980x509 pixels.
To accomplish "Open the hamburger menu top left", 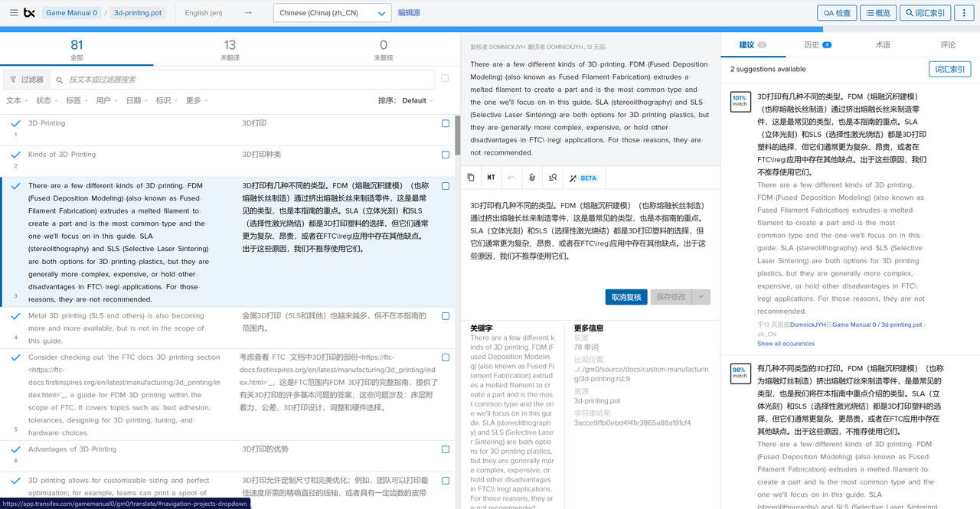I will click(13, 11).
